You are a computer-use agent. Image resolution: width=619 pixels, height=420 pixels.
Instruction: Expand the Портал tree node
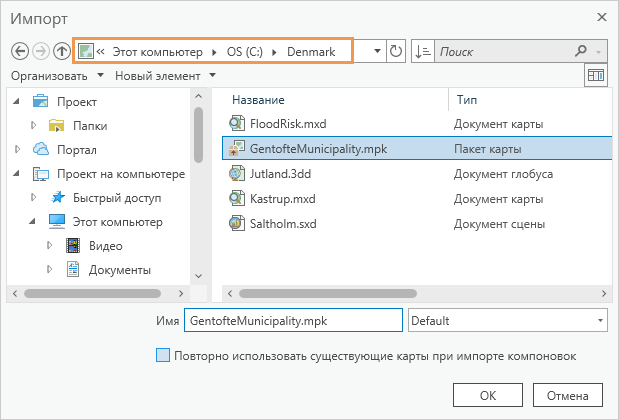click(18, 150)
